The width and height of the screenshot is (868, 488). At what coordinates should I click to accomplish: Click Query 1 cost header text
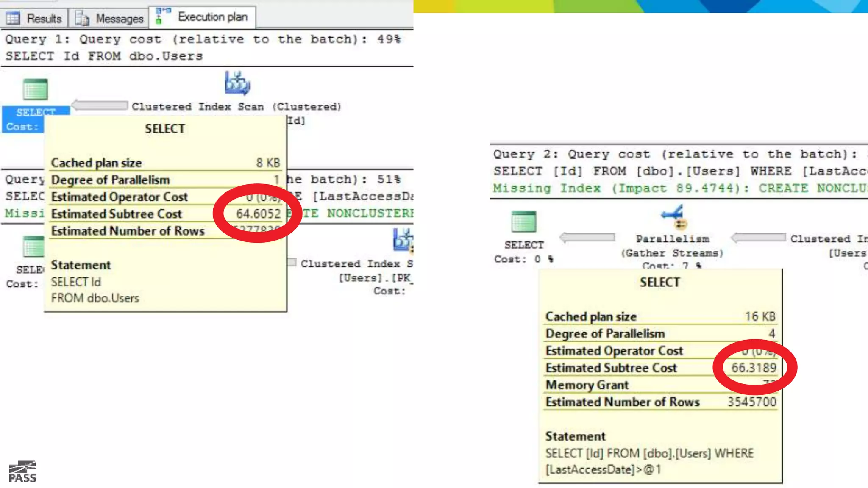point(203,39)
